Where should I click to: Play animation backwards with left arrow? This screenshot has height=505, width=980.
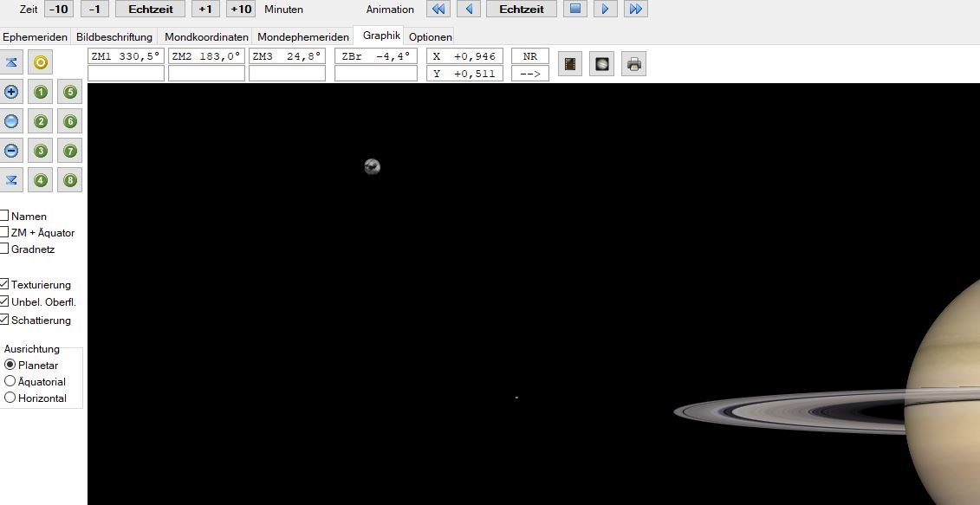pyautogui.click(x=469, y=9)
